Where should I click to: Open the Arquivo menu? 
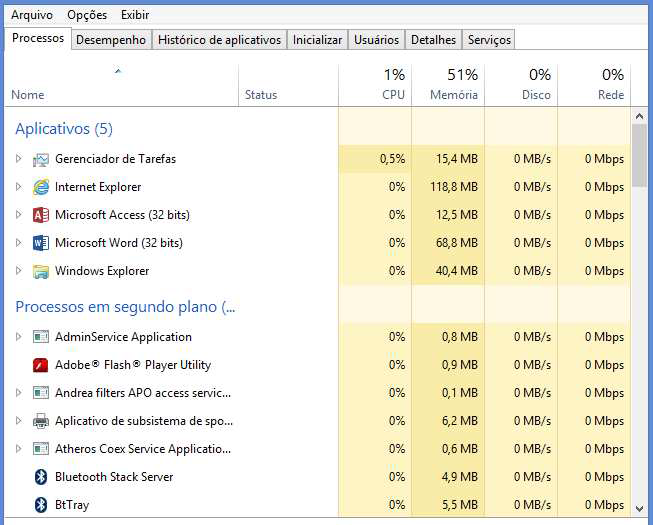click(x=32, y=15)
